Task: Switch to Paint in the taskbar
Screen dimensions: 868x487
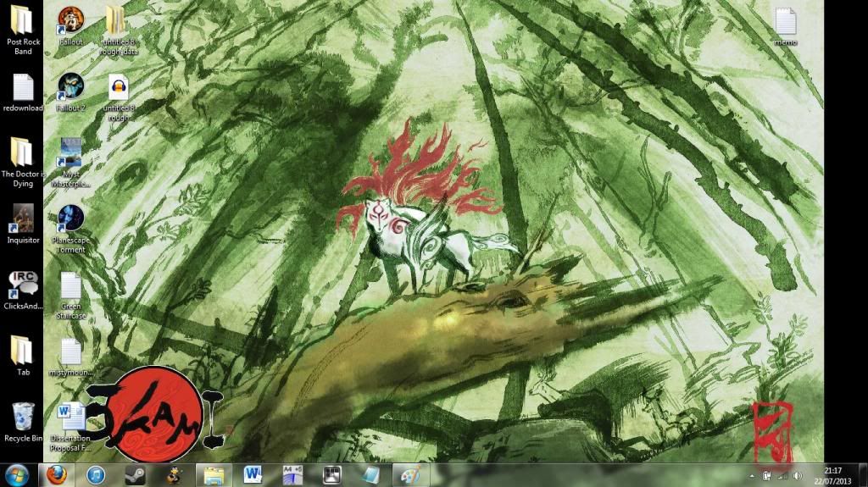Action: tap(410, 475)
